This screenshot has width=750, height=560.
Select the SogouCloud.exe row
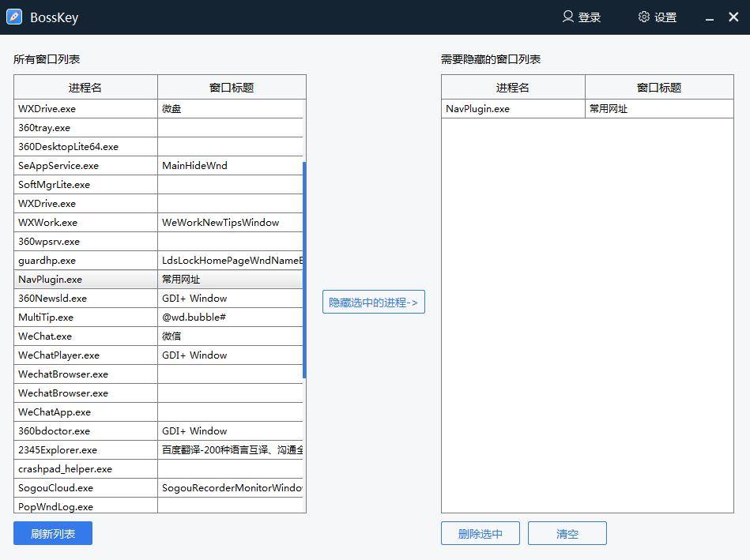(85, 487)
